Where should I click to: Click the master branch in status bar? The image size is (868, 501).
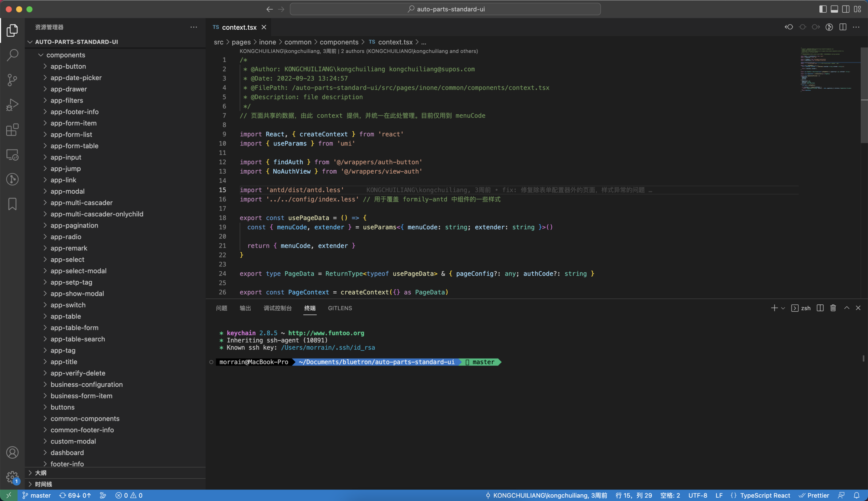(37, 495)
